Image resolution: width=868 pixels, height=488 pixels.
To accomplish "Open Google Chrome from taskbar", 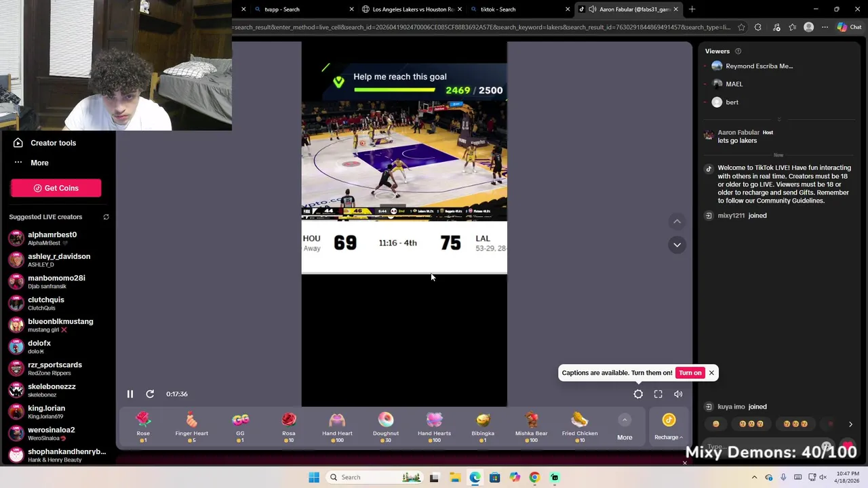I will point(534,477).
